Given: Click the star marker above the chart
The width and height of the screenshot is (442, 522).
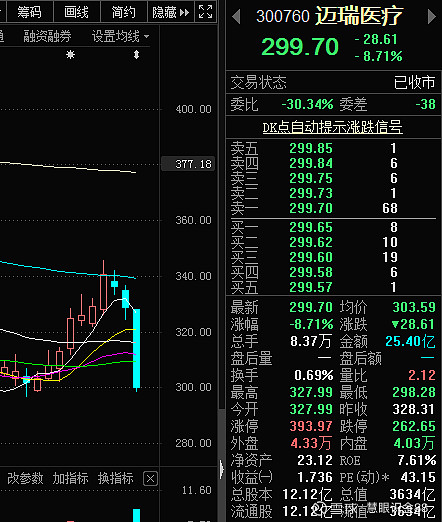Looking at the screenshot, I should [70, 55].
